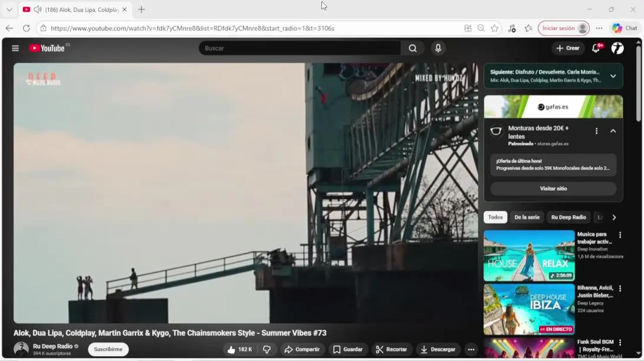Save the video with Guardar
The width and height of the screenshot is (644, 361).
pos(348,349)
